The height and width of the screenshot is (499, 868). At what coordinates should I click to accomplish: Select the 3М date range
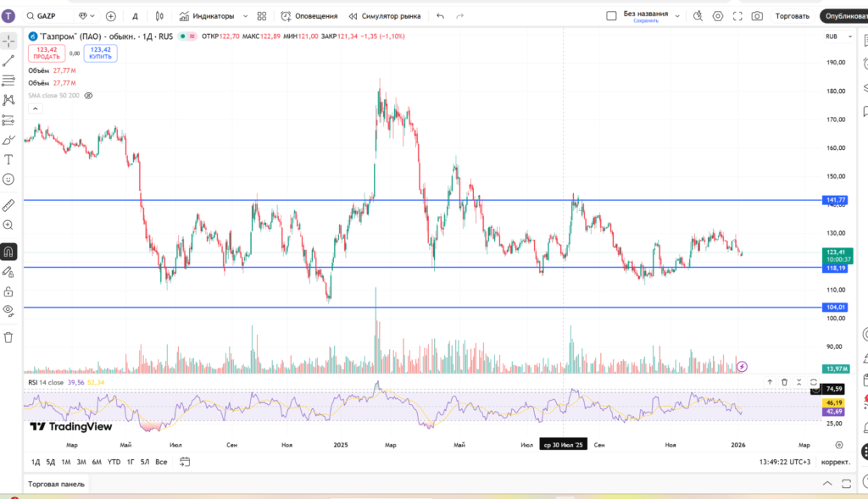pos(81,462)
